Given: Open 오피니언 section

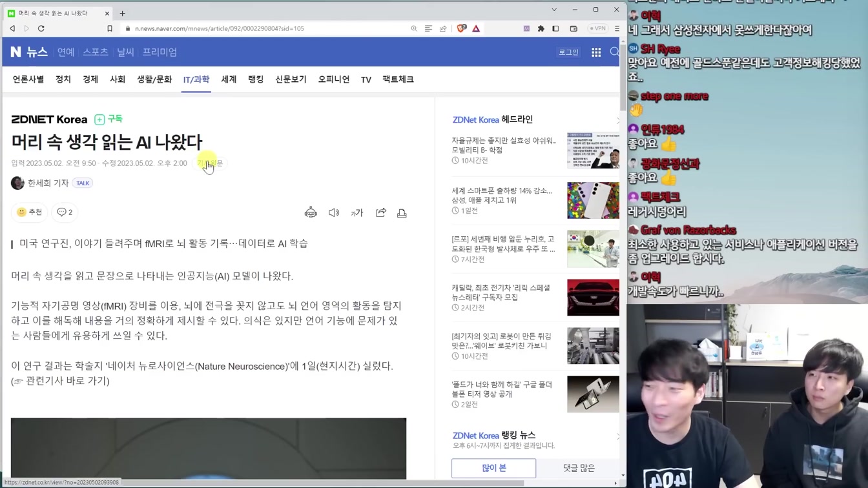Looking at the screenshot, I should pos(334,79).
